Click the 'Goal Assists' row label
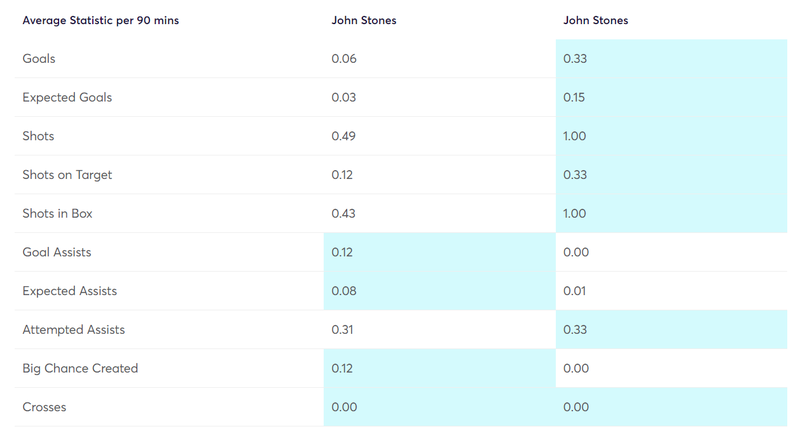The width and height of the screenshot is (800, 436). point(57,252)
